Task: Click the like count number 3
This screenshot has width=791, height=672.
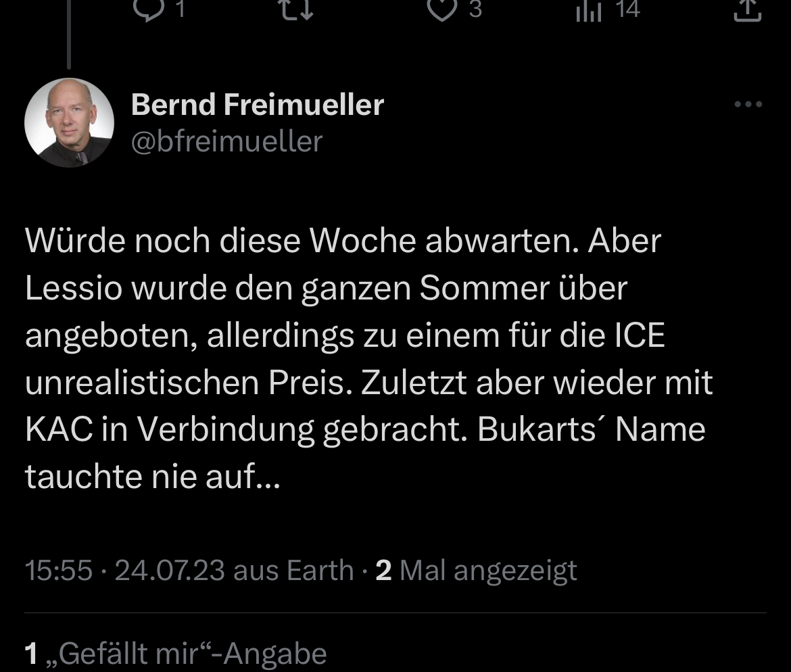Action: click(475, 8)
